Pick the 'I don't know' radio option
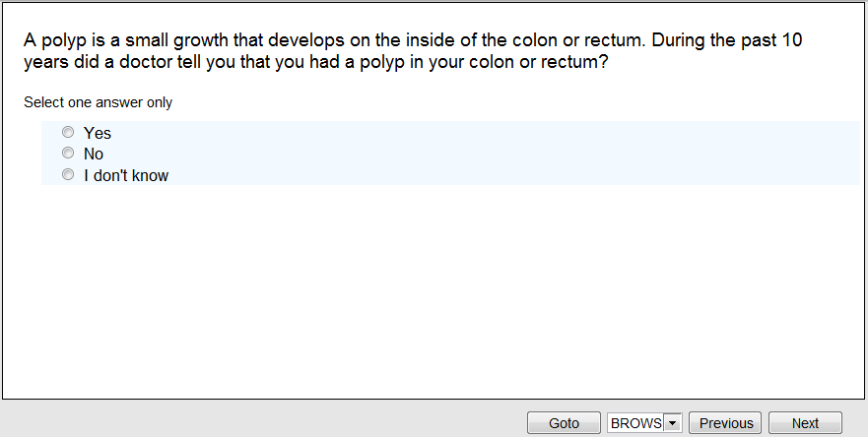Screen dimensions: 868x437 [68, 175]
